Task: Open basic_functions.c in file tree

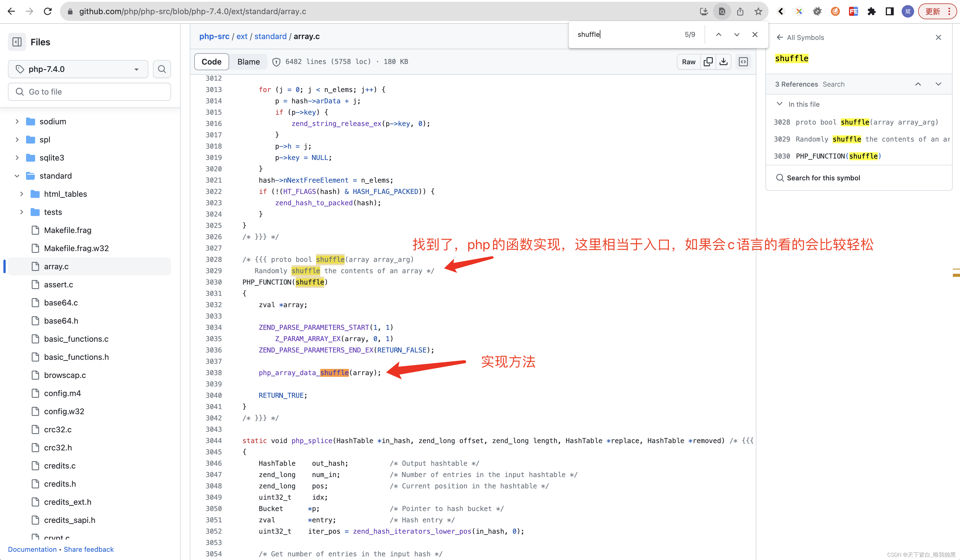Action: point(76,339)
